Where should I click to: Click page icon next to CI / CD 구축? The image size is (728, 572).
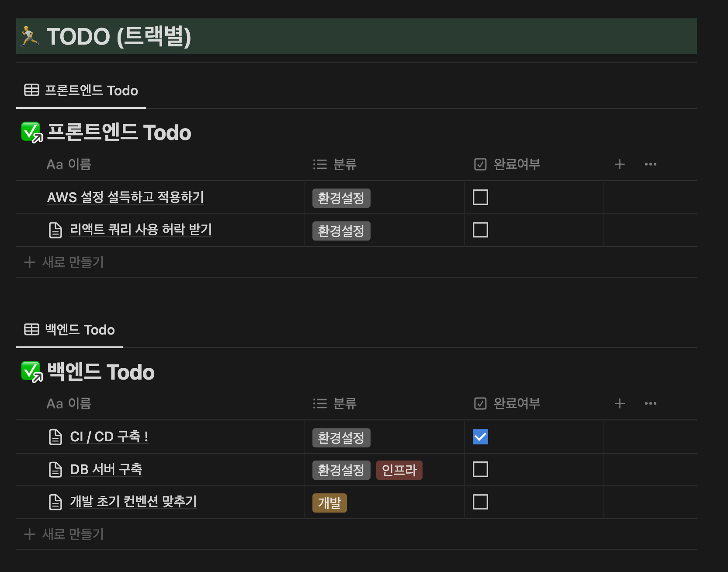coord(55,437)
